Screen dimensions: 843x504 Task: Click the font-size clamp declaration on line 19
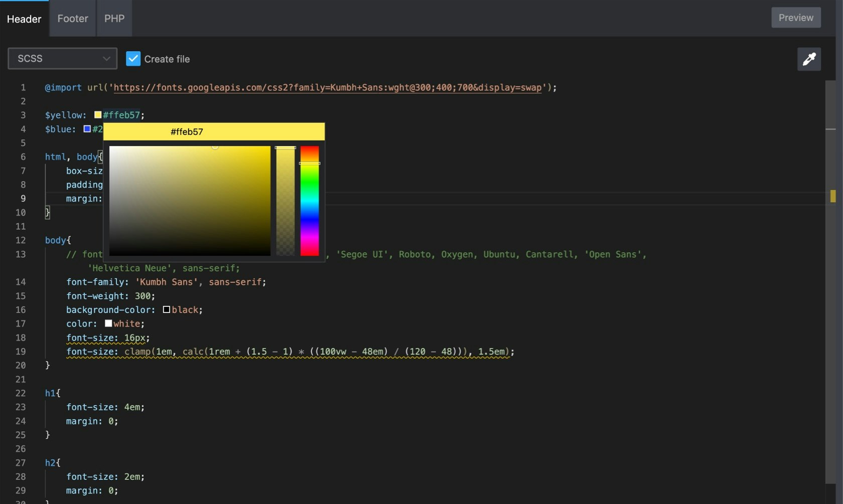(290, 352)
